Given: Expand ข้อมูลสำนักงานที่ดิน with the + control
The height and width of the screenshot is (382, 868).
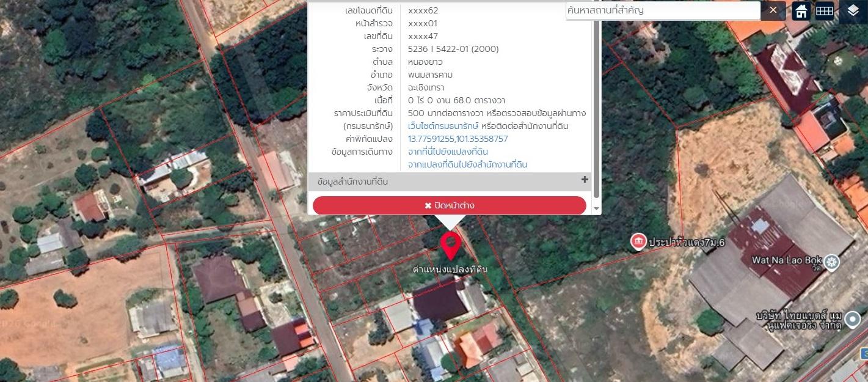Looking at the screenshot, I should [585, 180].
